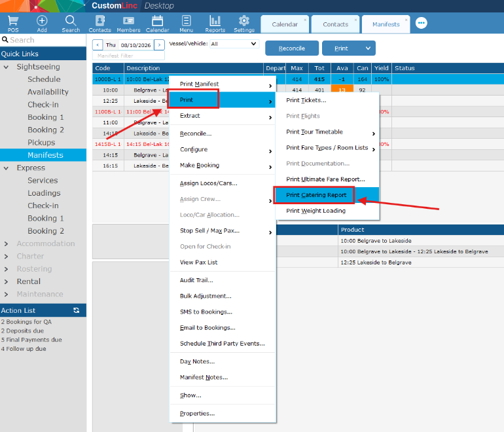
Task: Open the Vessel/Vehicle dropdown
Action: 234,44
